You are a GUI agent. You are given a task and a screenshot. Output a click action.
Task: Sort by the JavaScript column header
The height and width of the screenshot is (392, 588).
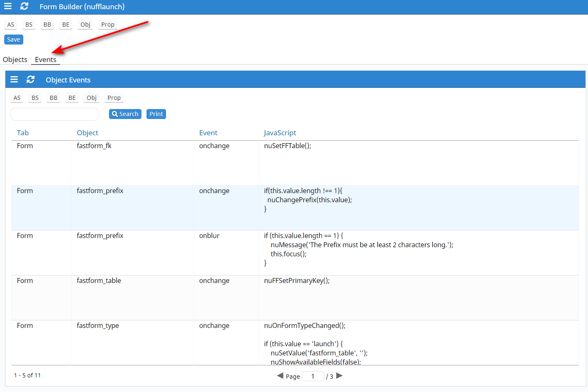[x=280, y=133]
